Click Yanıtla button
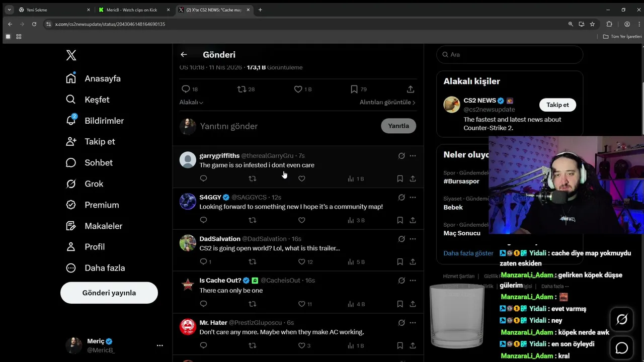The width and height of the screenshot is (644, 362). pos(398,126)
